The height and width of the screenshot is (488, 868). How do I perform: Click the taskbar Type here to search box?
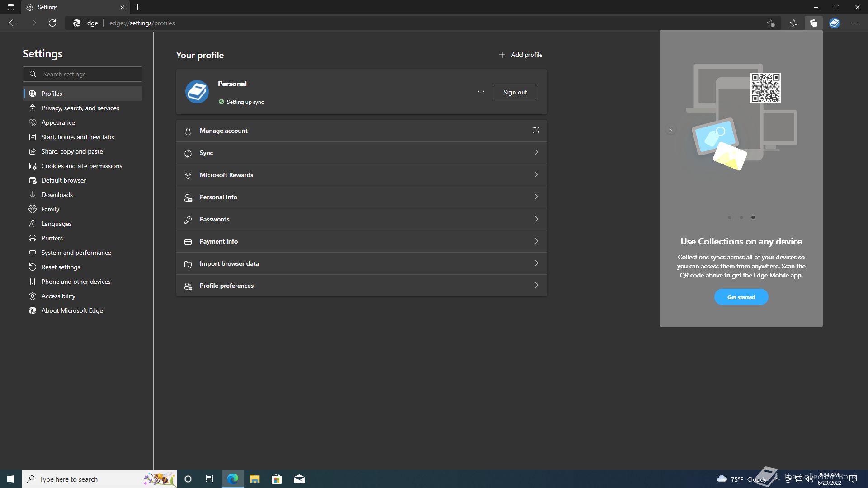(99, 479)
